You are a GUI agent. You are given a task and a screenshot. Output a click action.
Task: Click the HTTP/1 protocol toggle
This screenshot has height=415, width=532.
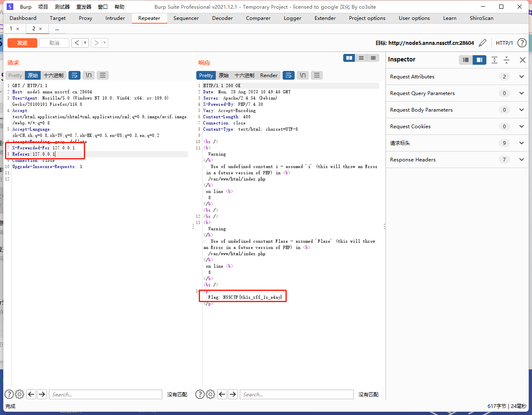pyautogui.click(x=504, y=43)
